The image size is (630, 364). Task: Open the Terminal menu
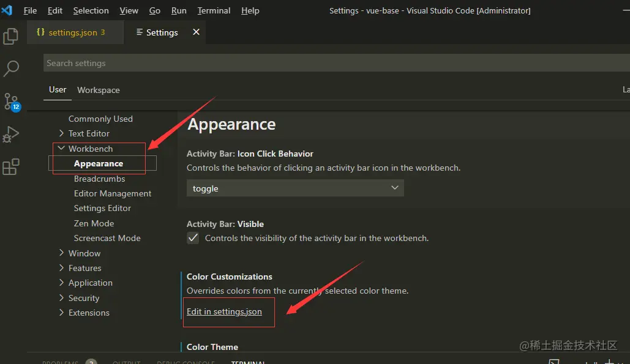click(214, 10)
